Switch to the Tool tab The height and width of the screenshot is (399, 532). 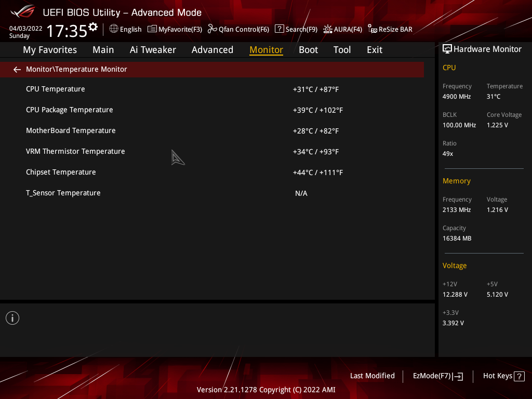pos(342,50)
